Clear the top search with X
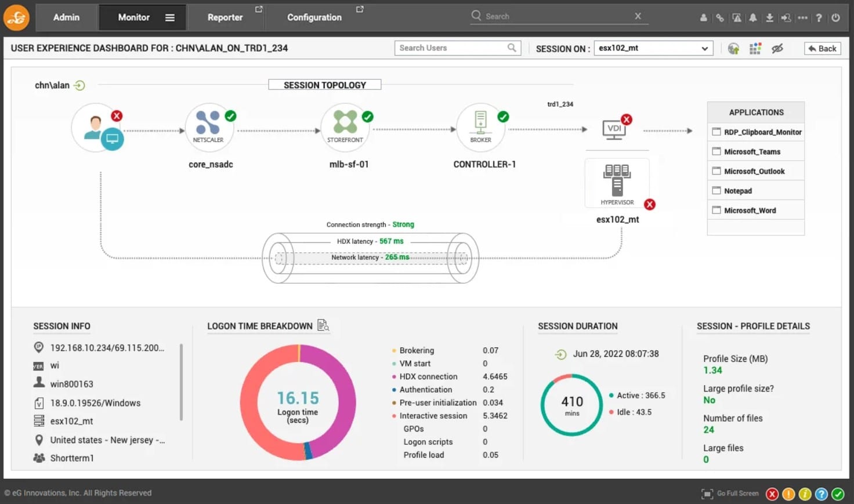This screenshot has height=504, width=854. pos(638,16)
